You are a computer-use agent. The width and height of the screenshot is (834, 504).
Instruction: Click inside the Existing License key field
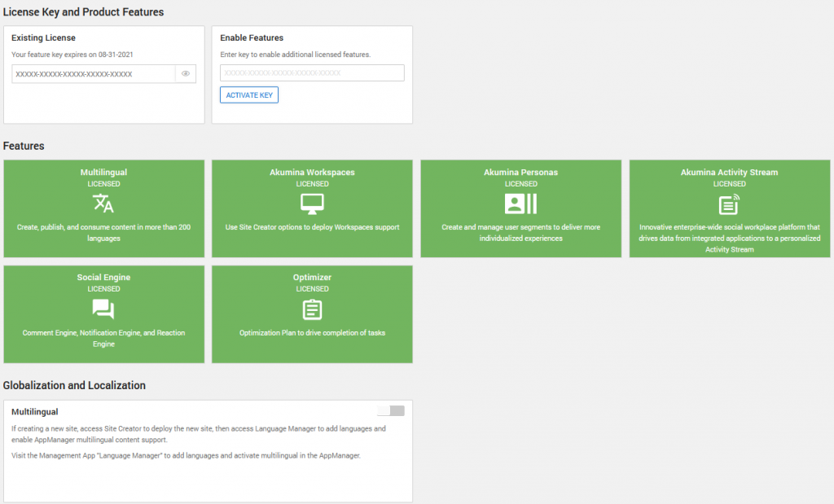(x=94, y=74)
